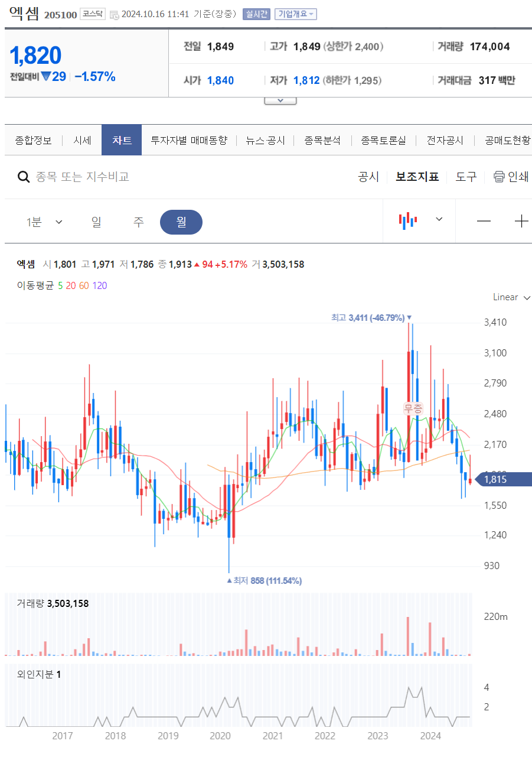Image resolution: width=532 pixels, height=757 pixels.
Task: Click the 거래대금 value 317 백만
Action: coord(497,80)
